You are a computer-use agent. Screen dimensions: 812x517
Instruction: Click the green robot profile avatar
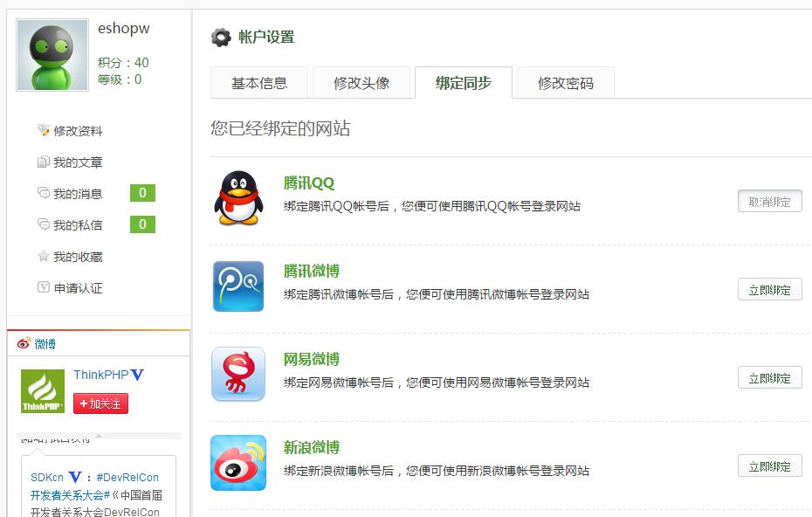click(52, 55)
